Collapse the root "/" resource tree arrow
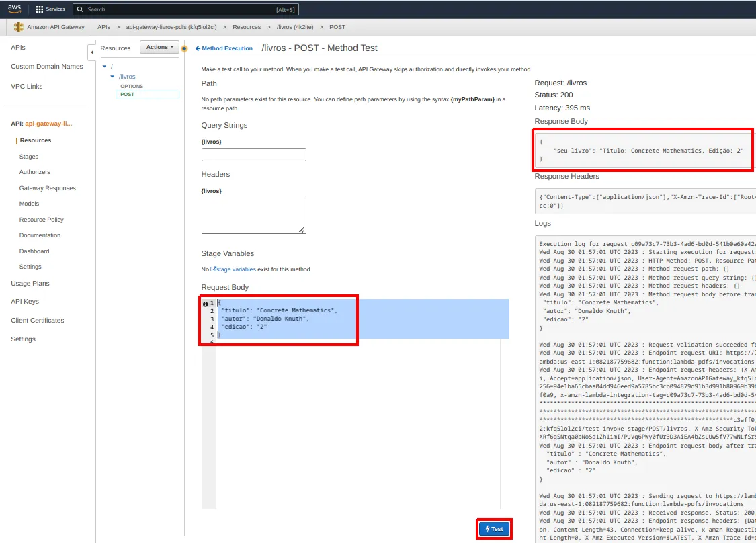The image size is (756, 543). 104,66
